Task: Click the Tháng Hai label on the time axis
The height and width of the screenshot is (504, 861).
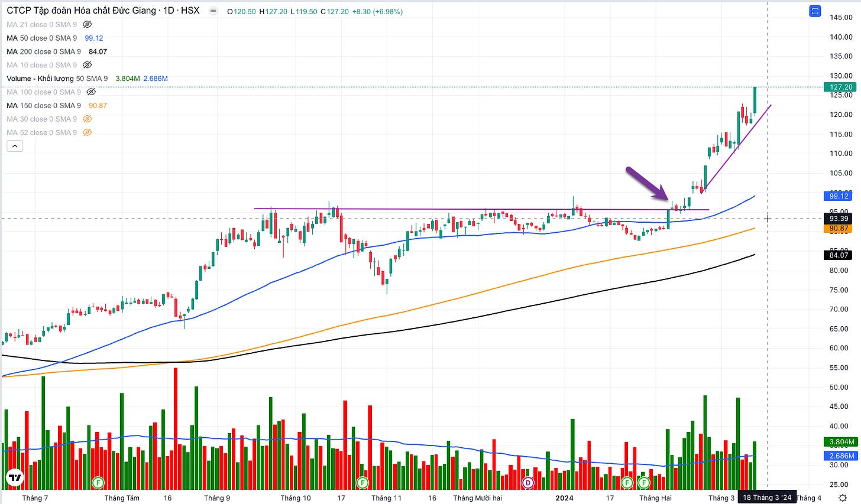Action: (x=655, y=498)
